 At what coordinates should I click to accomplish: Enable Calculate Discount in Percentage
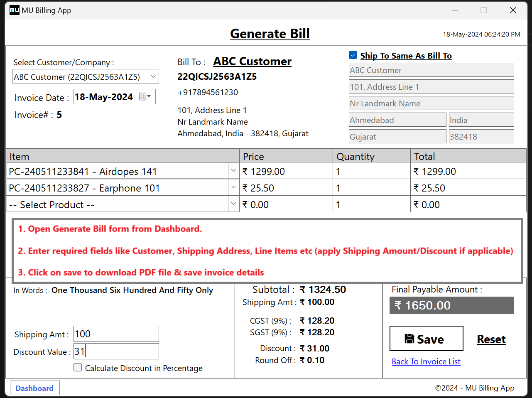(x=78, y=368)
